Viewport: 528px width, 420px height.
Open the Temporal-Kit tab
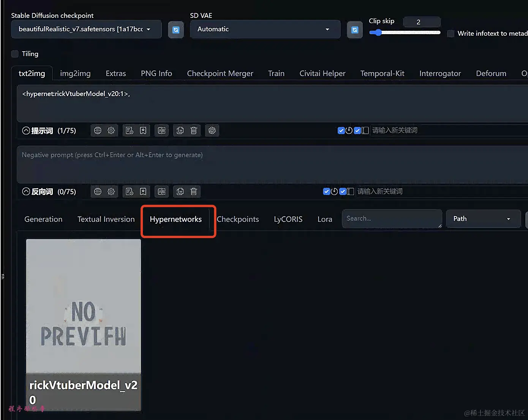click(382, 73)
